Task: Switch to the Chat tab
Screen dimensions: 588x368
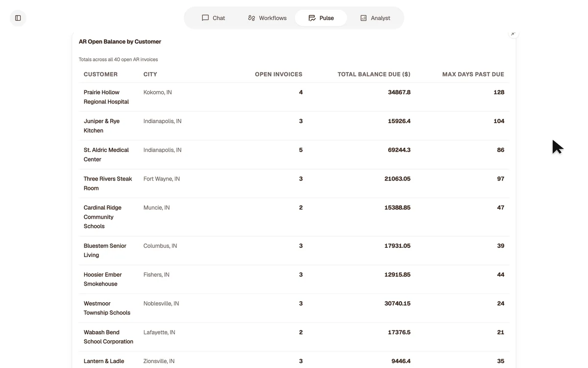Action: click(213, 18)
